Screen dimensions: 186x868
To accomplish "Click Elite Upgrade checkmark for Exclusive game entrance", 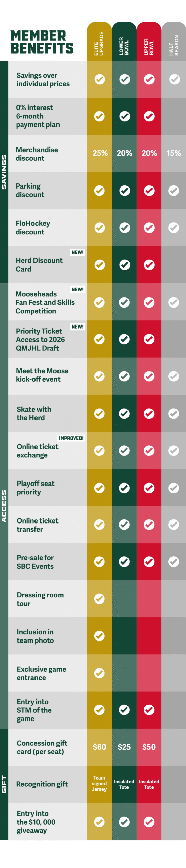I will coord(99,673).
